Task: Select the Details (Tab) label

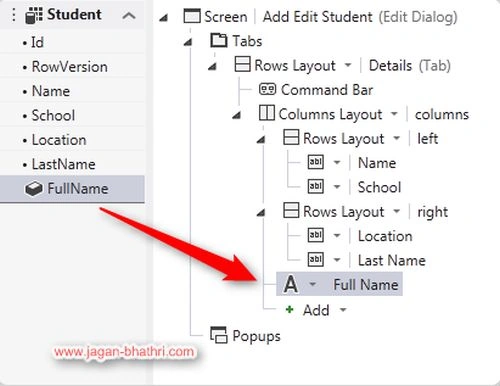Action: pyautogui.click(x=410, y=66)
